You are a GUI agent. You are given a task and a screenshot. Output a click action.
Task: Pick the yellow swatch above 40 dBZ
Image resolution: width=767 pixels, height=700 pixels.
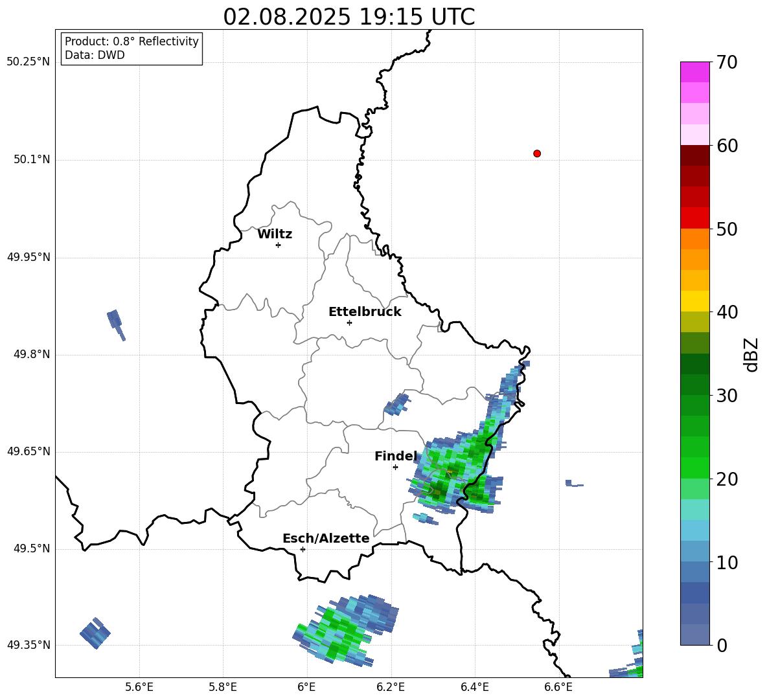694,301
